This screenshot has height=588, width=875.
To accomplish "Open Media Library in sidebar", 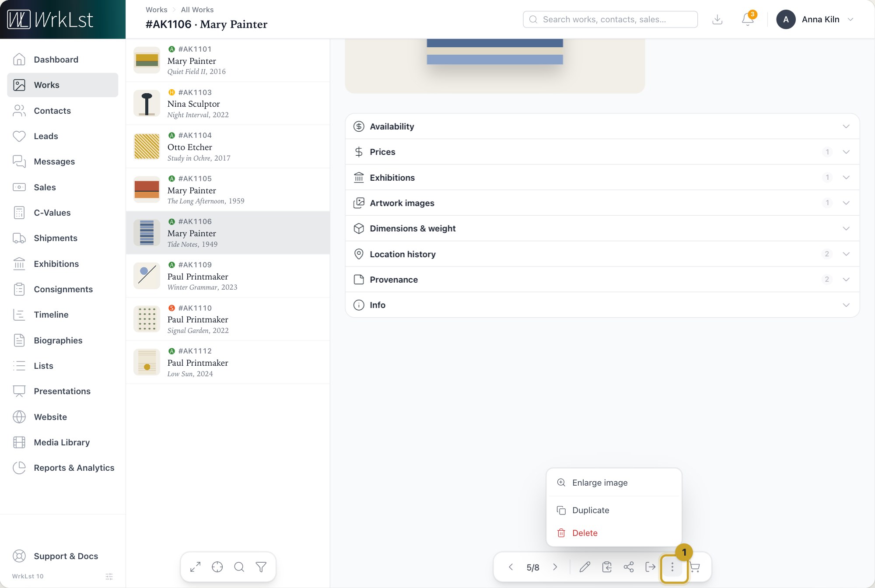I will (x=63, y=442).
